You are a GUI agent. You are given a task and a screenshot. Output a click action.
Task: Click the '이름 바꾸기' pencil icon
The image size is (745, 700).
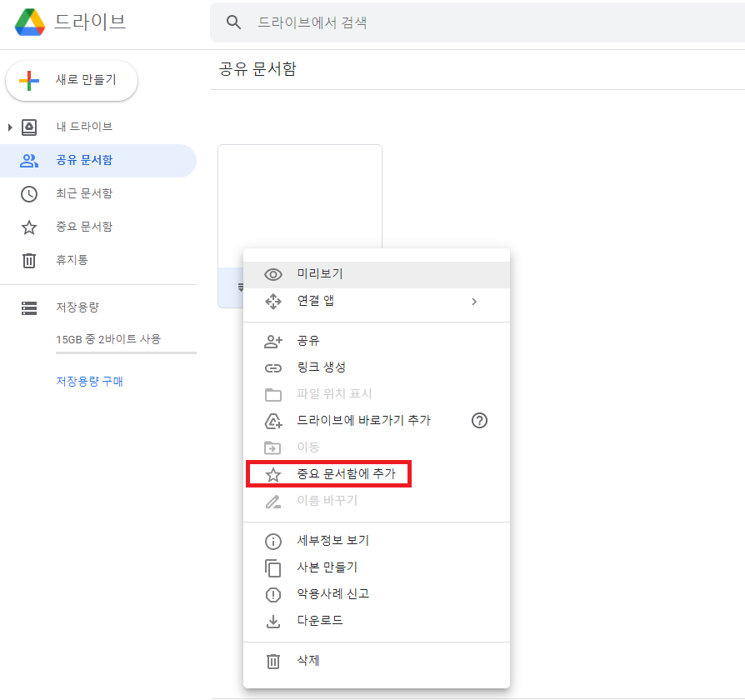273,501
